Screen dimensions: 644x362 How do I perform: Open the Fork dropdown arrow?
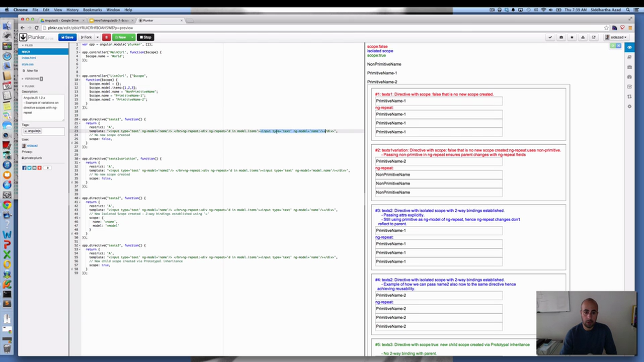98,37
